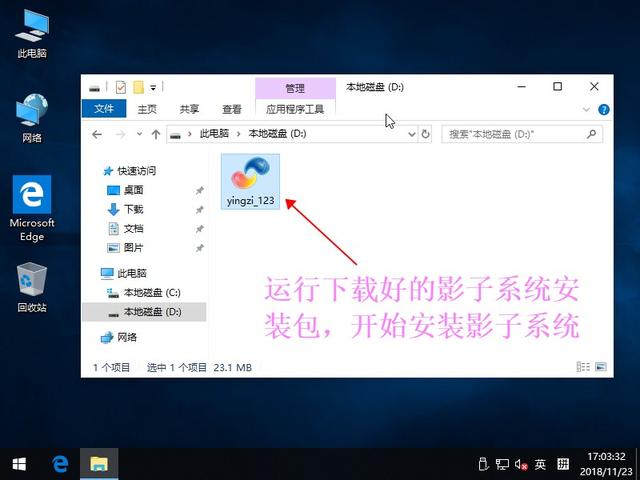Image resolution: width=640 pixels, height=480 pixels.
Task: Switch to large icons view in status bar
Action: pos(600,367)
